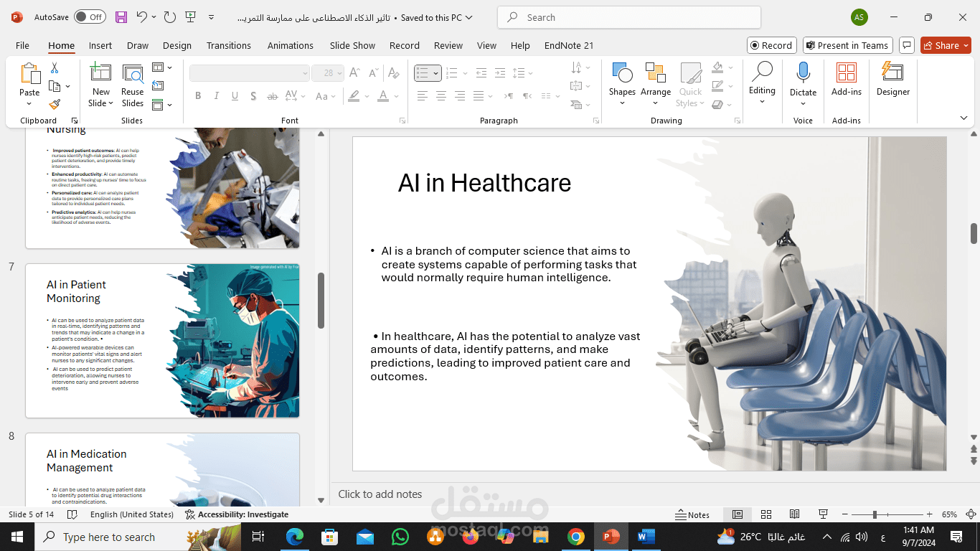980x551 pixels.
Task: Open Reuse Slides pane
Action: (133, 85)
